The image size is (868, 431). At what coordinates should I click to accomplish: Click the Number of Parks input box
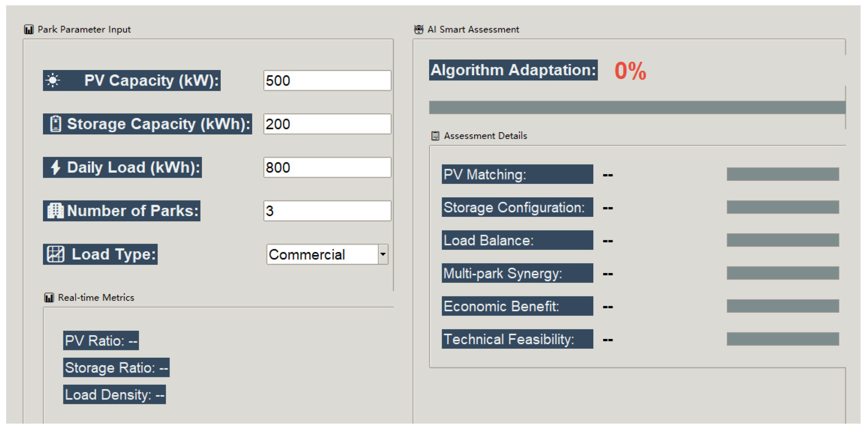327,211
